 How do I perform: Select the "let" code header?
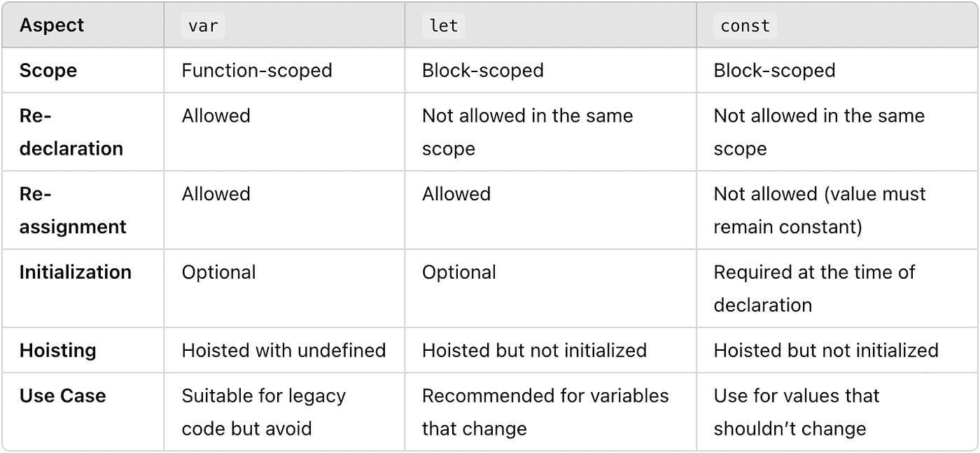444,26
